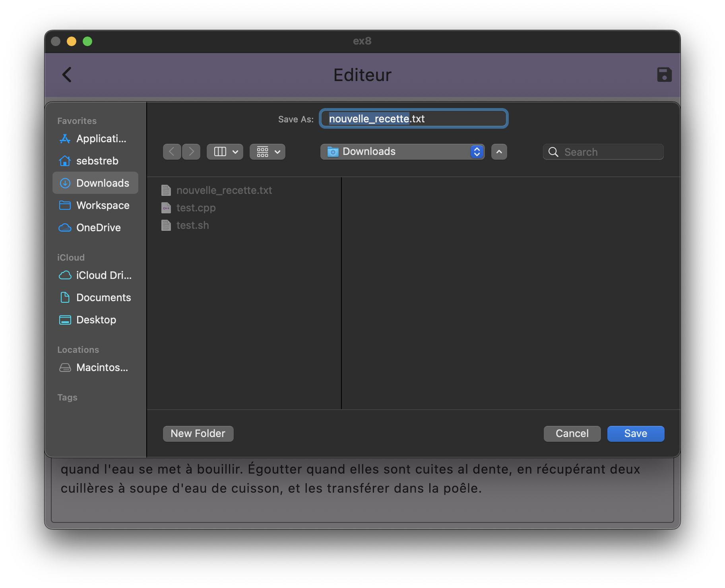Create a New Folder
Viewport: 725px width, 588px height.
pyautogui.click(x=198, y=433)
